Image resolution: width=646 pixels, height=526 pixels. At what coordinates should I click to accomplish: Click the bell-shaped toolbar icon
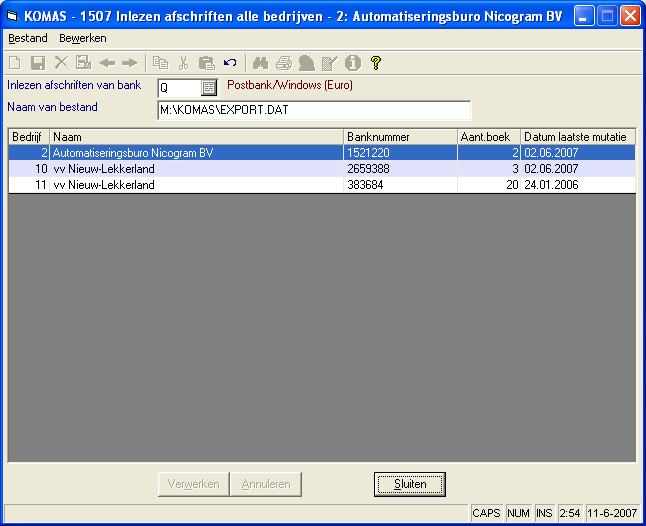(x=307, y=63)
